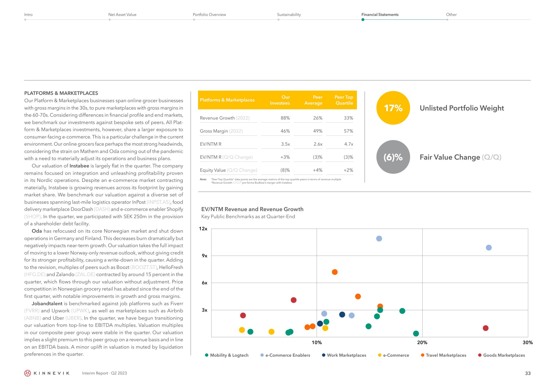
Task: Click the +4% Equity Value cell
Action: pyautogui.click(x=318, y=170)
